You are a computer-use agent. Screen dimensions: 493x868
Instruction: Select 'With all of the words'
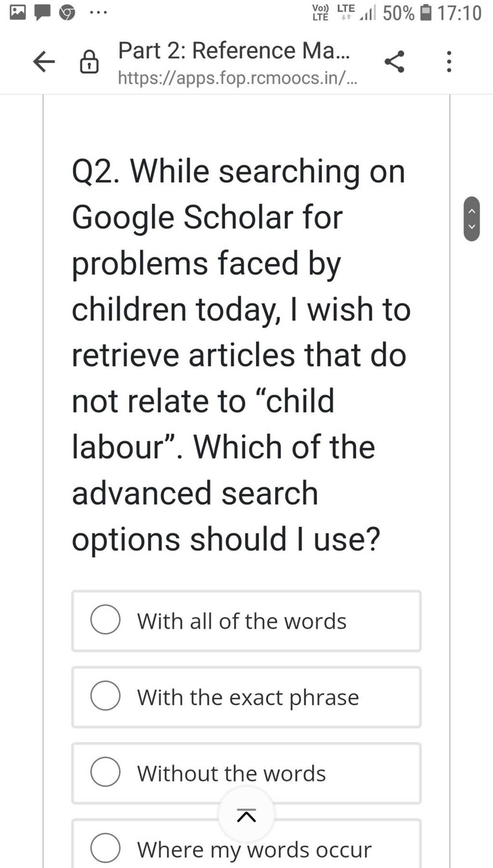pyautogui.click(x=105, y=621)
